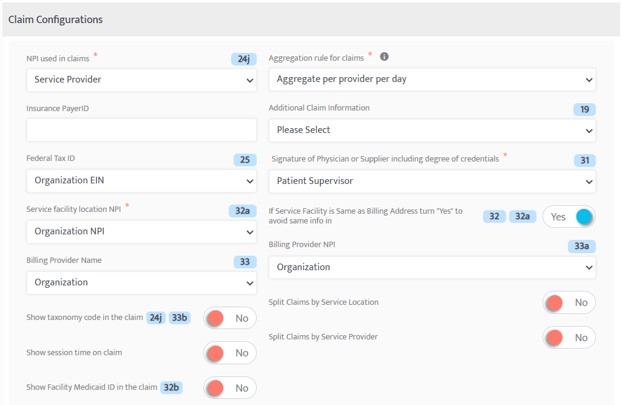This screenshot has width=622, height=405.
Task: Click the 31 badge by Signature of Physician
Action: pyautogui.click(x=585, y=160)
